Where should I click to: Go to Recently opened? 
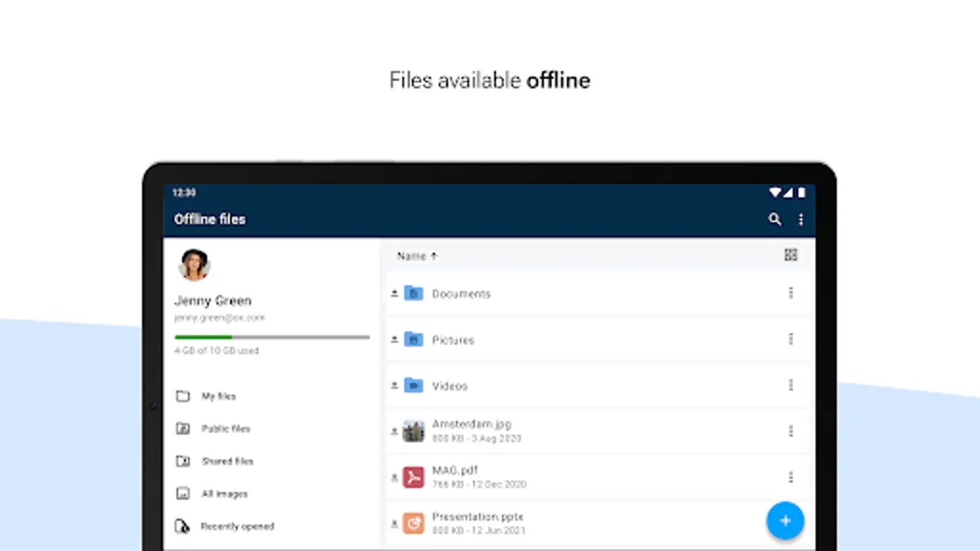(x=237, y=526)
